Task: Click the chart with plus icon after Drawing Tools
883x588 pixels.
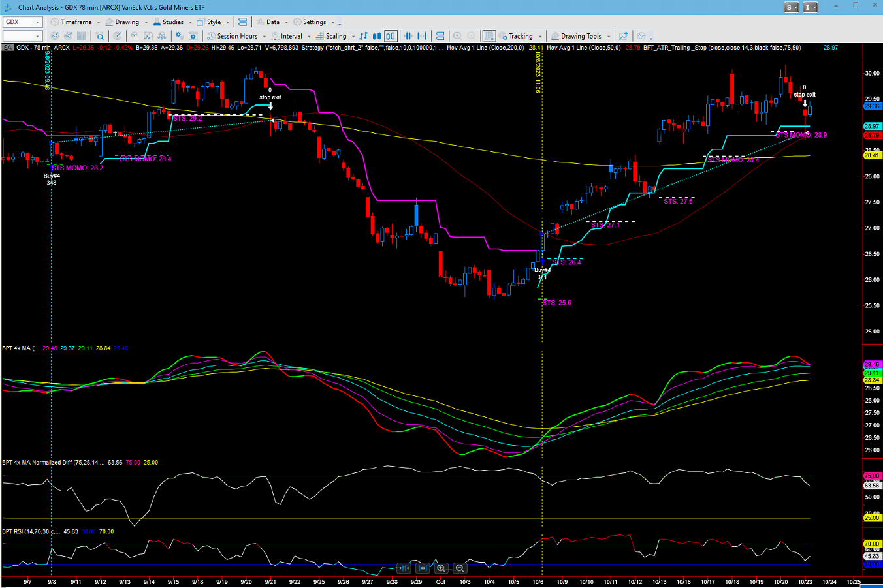Action: tap(623, 36)
